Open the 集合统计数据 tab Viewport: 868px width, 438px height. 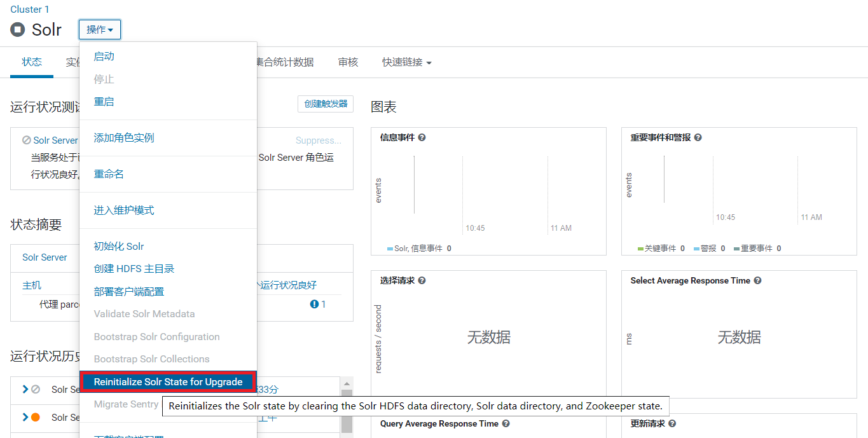tap(285, 62)
